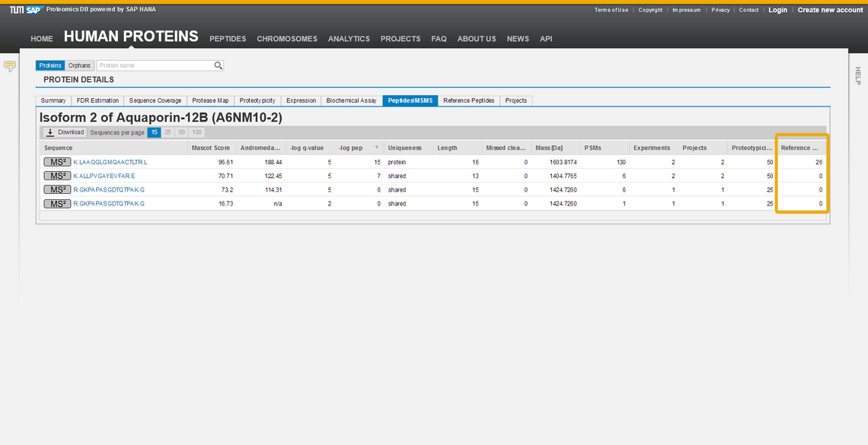Click the magnifier in the protein search box
This screenshot has height=445, width=868.
[218, 65]
